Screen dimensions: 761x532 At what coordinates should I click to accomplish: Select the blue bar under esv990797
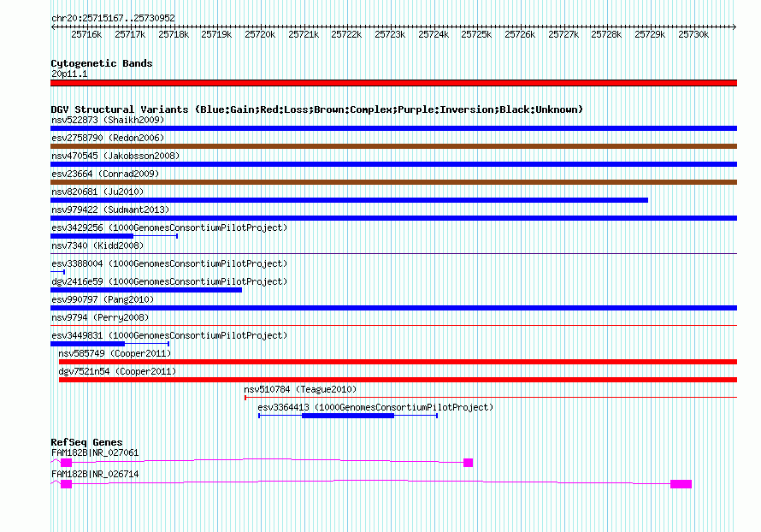[x=393, y=308]
